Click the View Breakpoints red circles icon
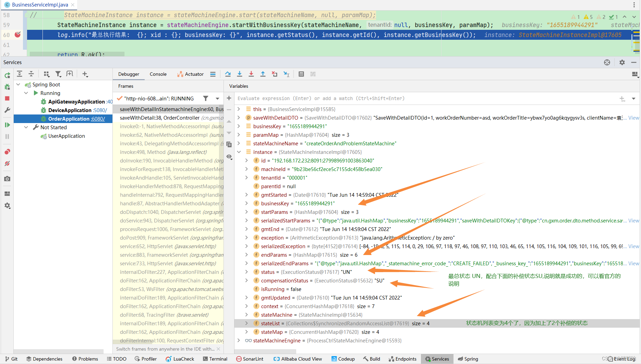Screen dimensions: 641x364 [x=7, y=152]
